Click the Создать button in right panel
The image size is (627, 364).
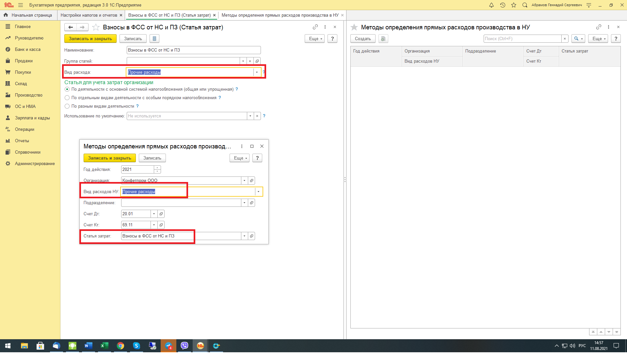click(x=362, y=38)
